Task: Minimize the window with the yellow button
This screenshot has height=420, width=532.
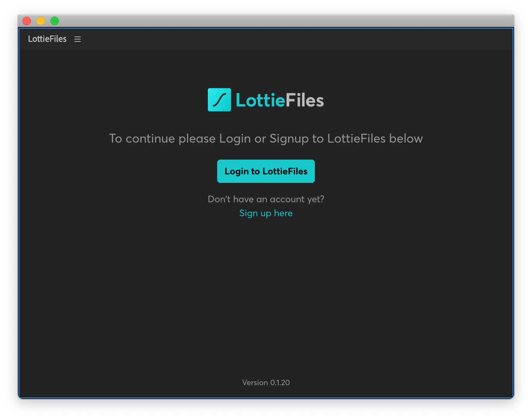Action: coord(41,21)
